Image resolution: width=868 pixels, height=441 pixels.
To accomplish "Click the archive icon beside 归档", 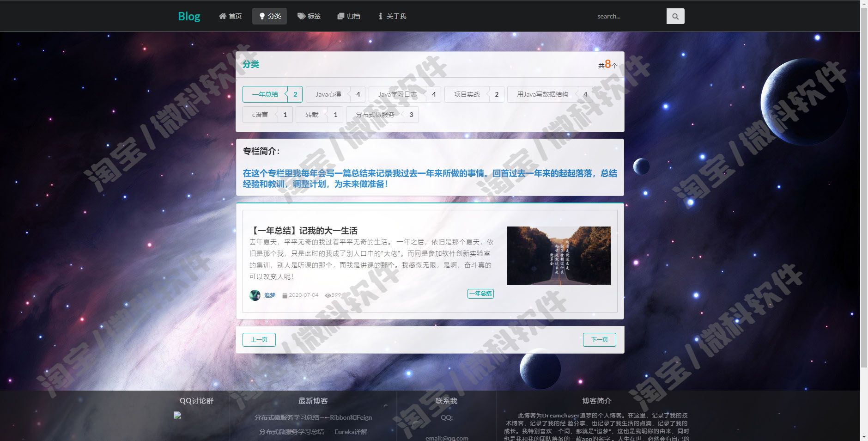I will click(341, 16).
